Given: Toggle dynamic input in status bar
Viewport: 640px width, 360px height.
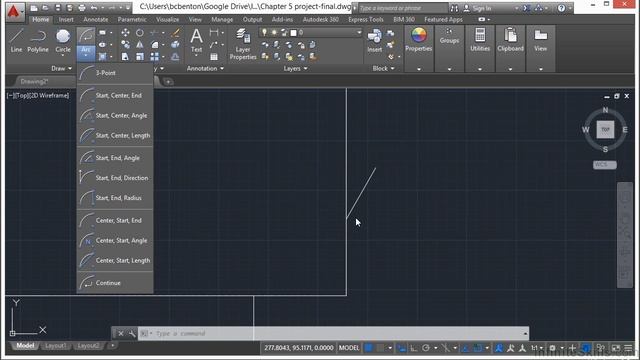Looking at the screenshot, I should point(402,348).
